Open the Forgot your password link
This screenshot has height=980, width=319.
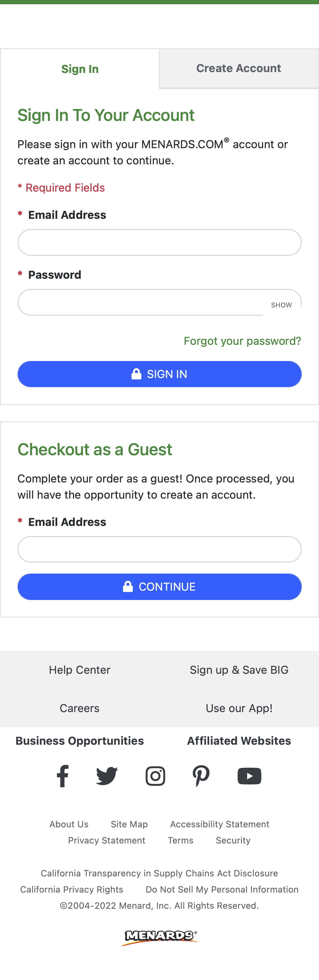pos(242,341)
